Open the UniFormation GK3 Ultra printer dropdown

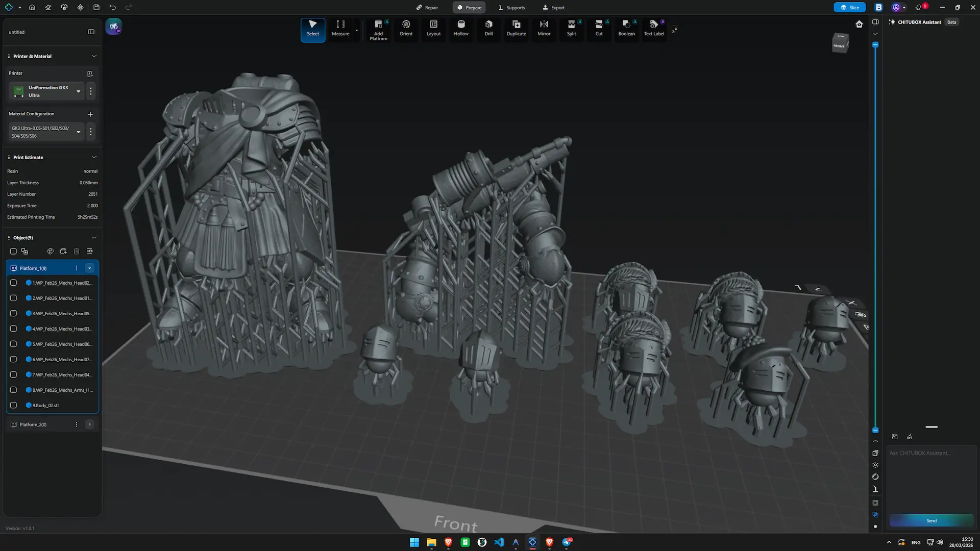78,91
